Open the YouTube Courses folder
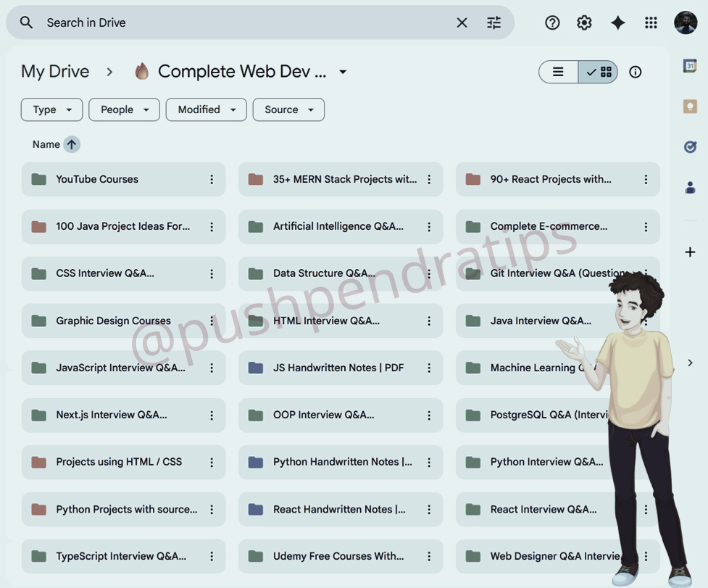Screen dimensions: 708x588 [x=124, y=179]
